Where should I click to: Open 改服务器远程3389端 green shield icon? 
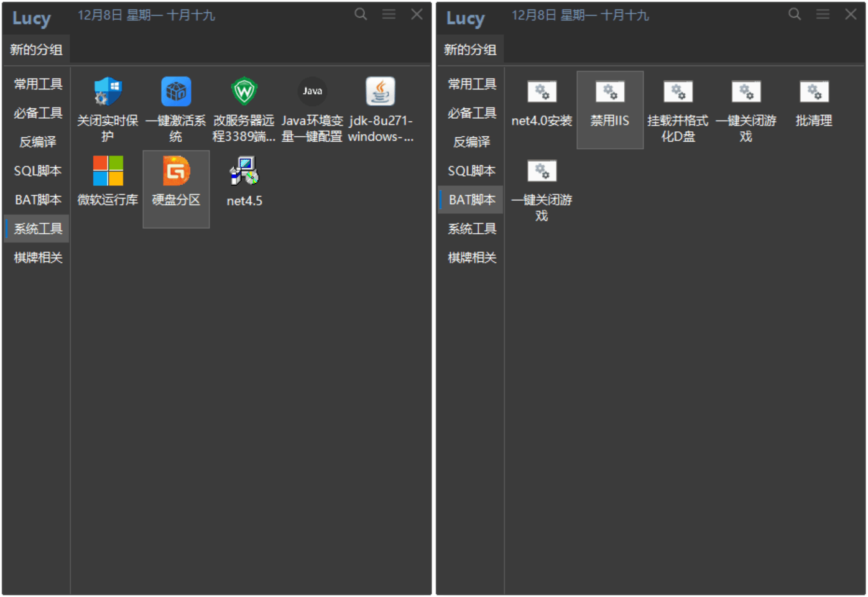[x=244, y=92]
